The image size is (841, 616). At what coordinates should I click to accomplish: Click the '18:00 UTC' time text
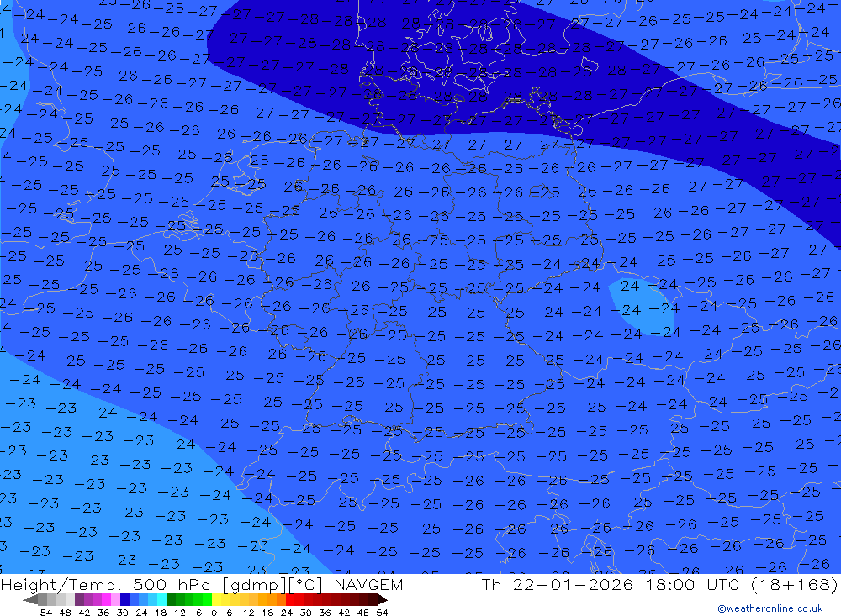(x=692, y=584)
